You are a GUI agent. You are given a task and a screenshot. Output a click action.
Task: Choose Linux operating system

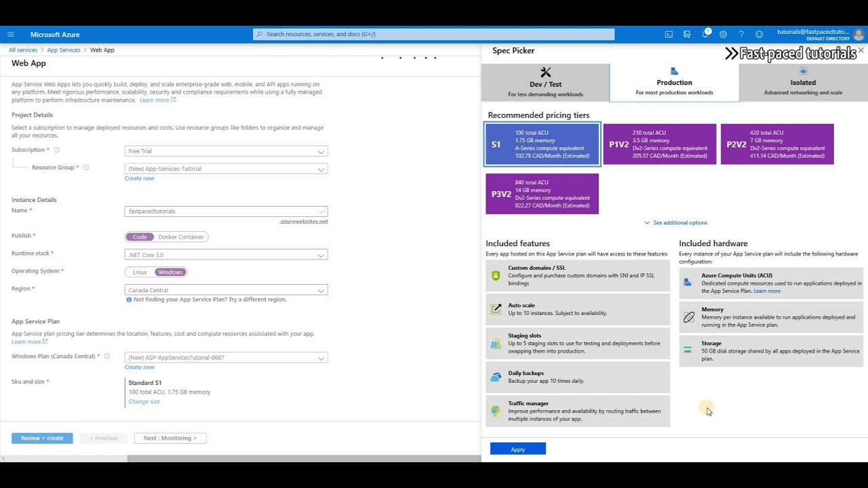[140, 272]
